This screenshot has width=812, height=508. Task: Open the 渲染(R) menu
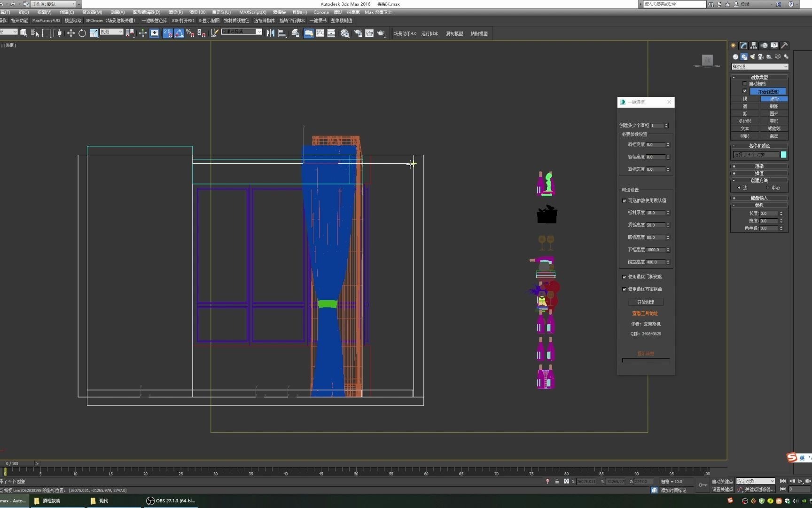coord(175,12)
